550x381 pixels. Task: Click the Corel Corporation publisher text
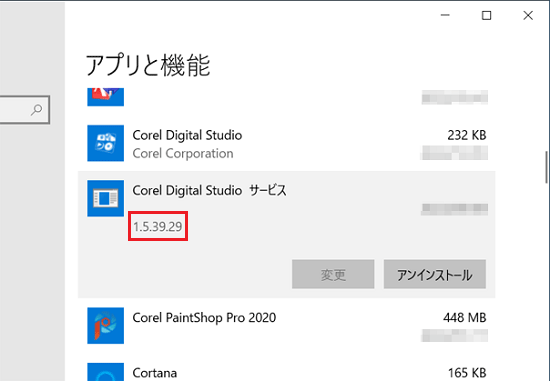[183, 153]
